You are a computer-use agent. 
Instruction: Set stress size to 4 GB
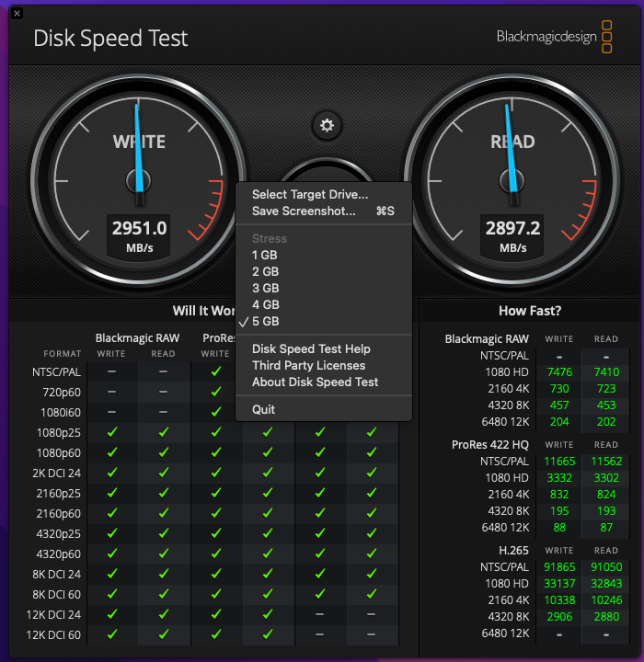point(324,304)
